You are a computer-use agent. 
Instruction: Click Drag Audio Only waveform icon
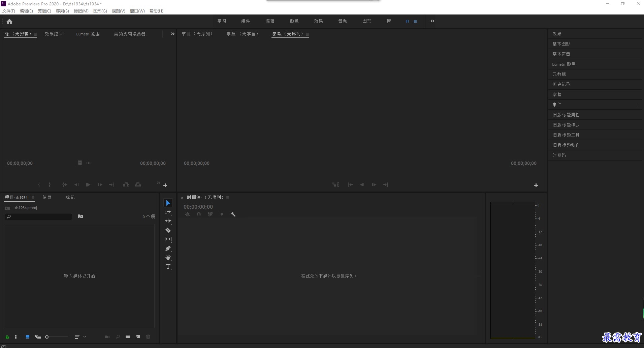(x=89, y=163)
